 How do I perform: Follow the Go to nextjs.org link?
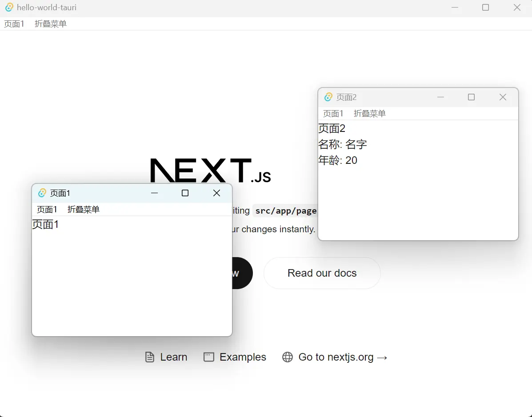(335, 357)
